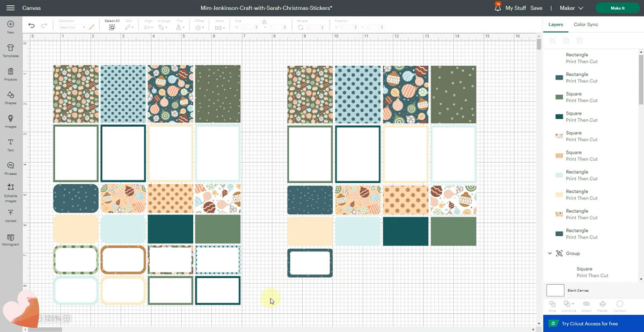
Task: Click the Undo arrow
Action: (31, 25)
